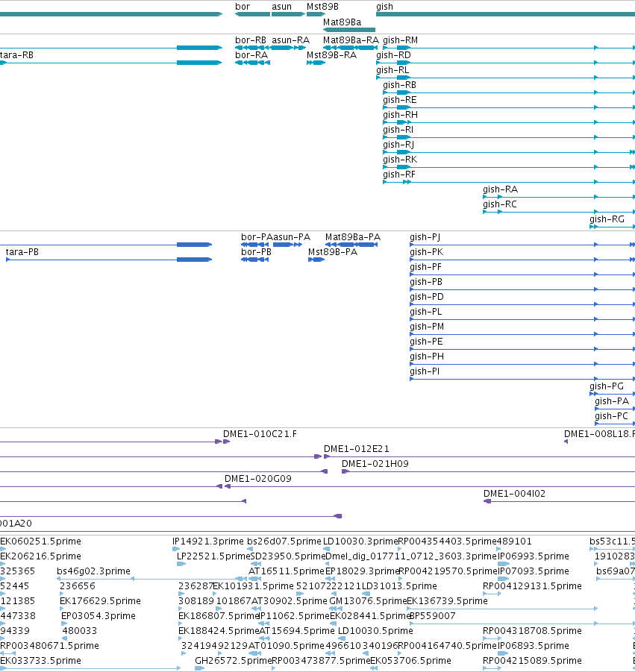
Task: Click the Mst89B-RA transcript label
Action: [x=331, y=55]
